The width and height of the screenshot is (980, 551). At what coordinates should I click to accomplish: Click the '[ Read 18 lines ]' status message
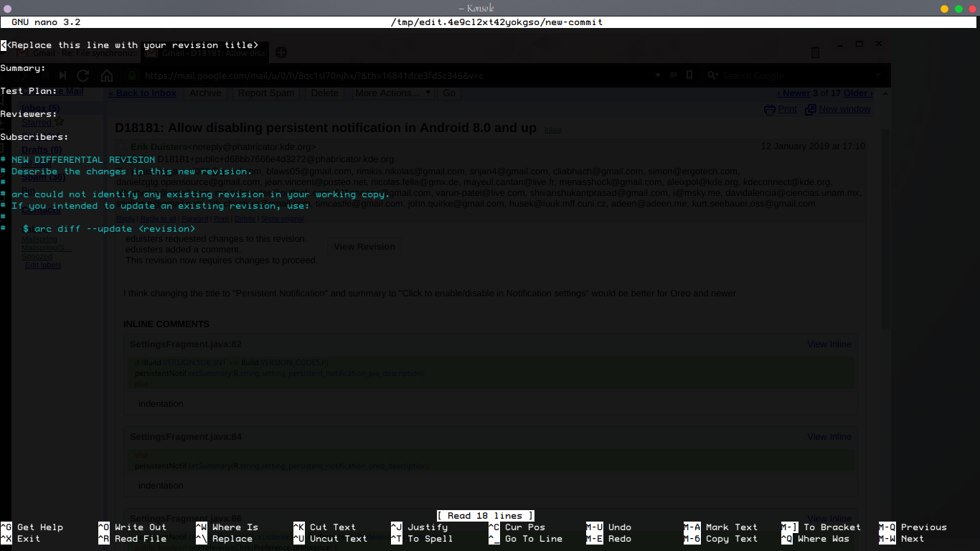485,516
